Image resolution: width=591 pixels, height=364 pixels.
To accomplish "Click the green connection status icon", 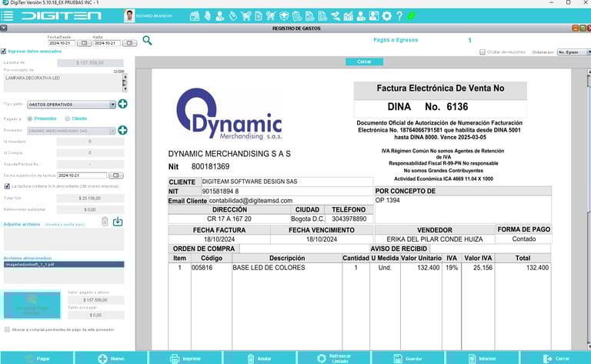I will pyautogui.click(x=411, y=16).
